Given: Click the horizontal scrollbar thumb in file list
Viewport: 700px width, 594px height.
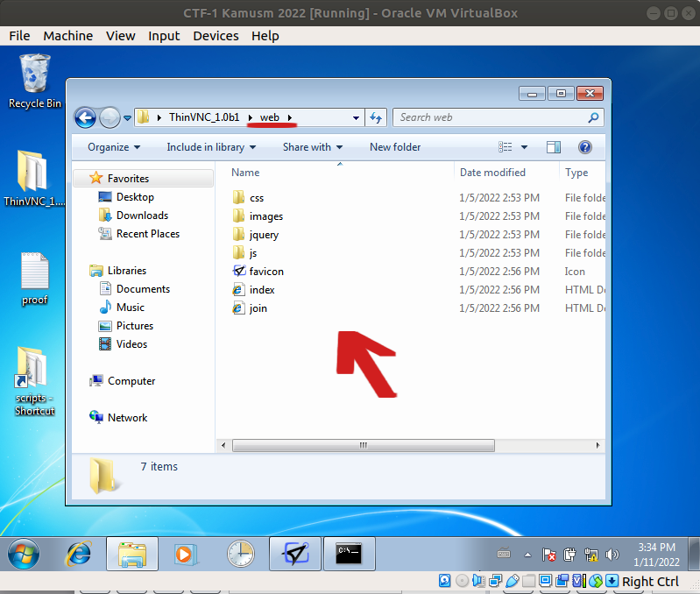Looking at the screenshot, I should (x=364, y=445).
